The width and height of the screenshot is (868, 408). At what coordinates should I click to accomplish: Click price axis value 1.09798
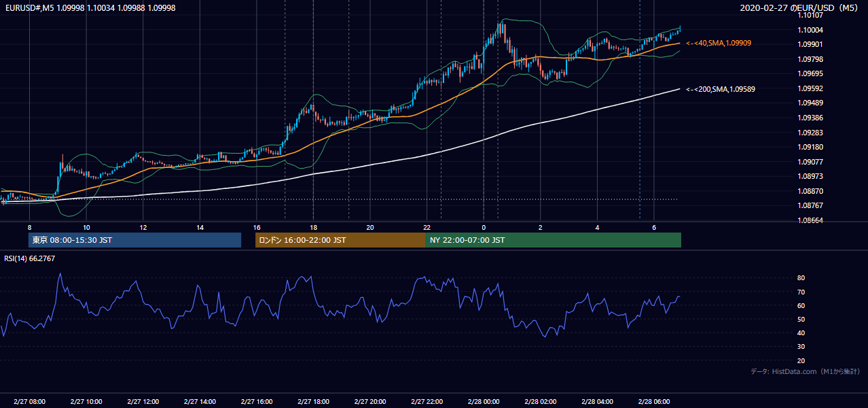(811, 59)
